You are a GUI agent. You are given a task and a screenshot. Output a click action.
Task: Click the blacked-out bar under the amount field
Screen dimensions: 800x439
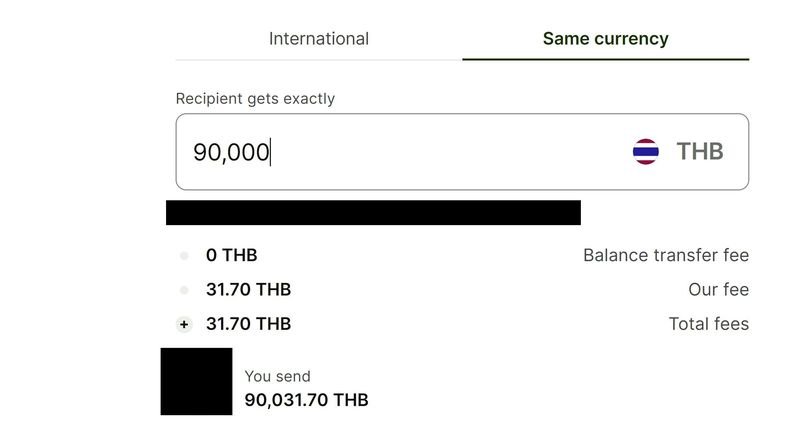point(373,212)
